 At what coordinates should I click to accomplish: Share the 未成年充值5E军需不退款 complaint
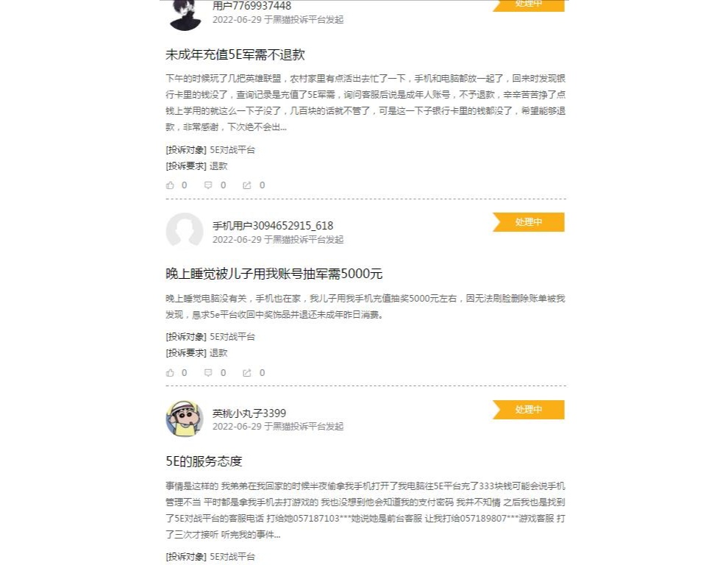tap(247, 185)
